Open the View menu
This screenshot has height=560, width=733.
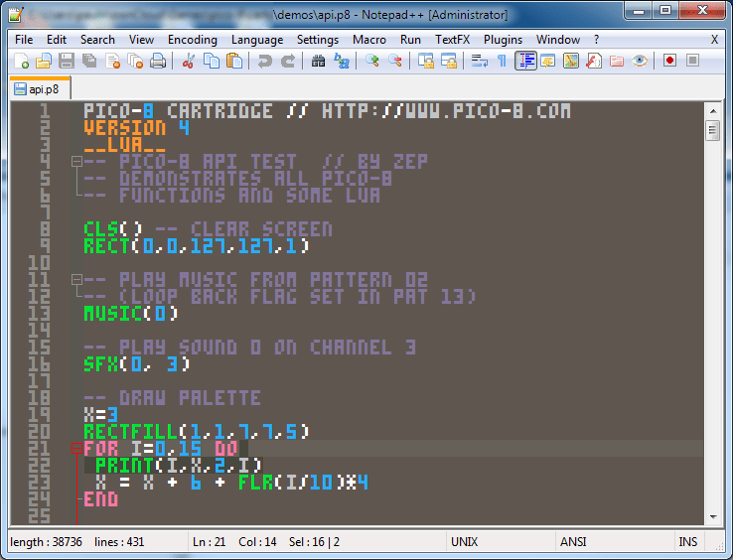(141, 40)
